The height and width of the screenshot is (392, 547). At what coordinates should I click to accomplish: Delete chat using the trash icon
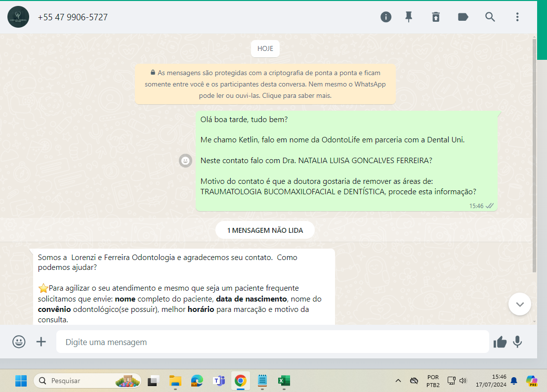coord(436,17)
